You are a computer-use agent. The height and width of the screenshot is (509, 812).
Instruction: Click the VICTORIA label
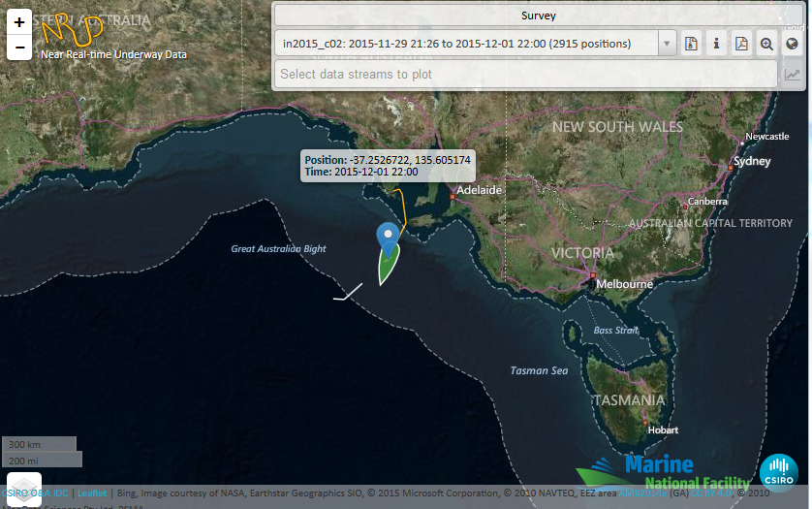pos(582,253)
